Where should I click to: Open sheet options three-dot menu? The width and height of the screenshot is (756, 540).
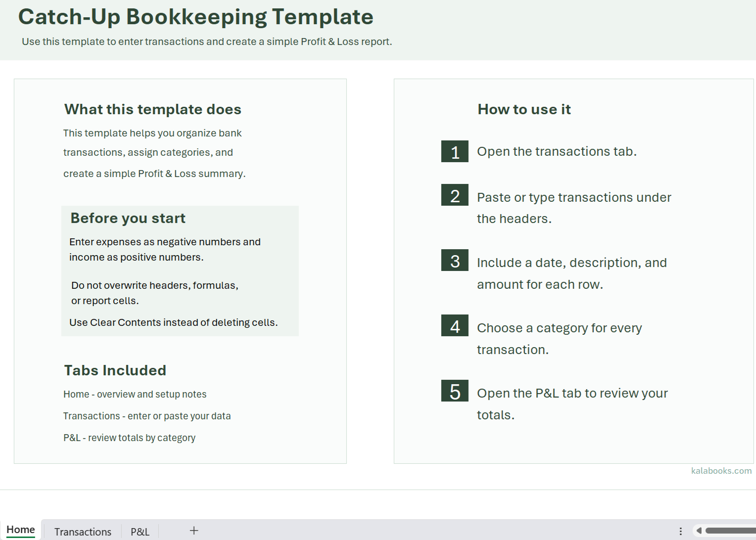point(681,531)
